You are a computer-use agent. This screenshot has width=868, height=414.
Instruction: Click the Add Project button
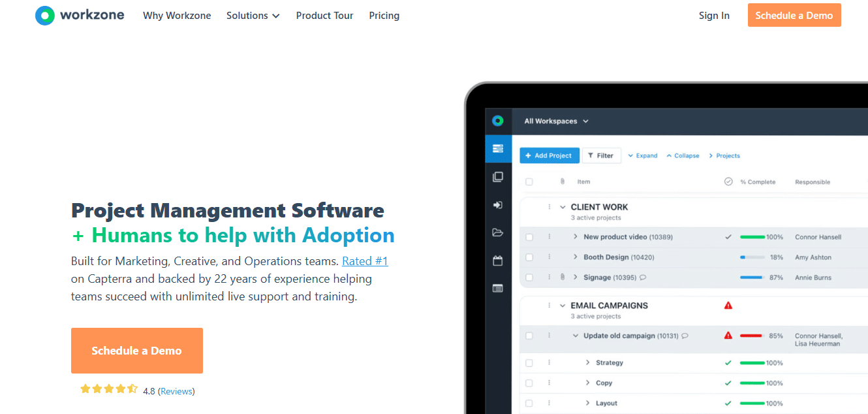tap(549, 155)
